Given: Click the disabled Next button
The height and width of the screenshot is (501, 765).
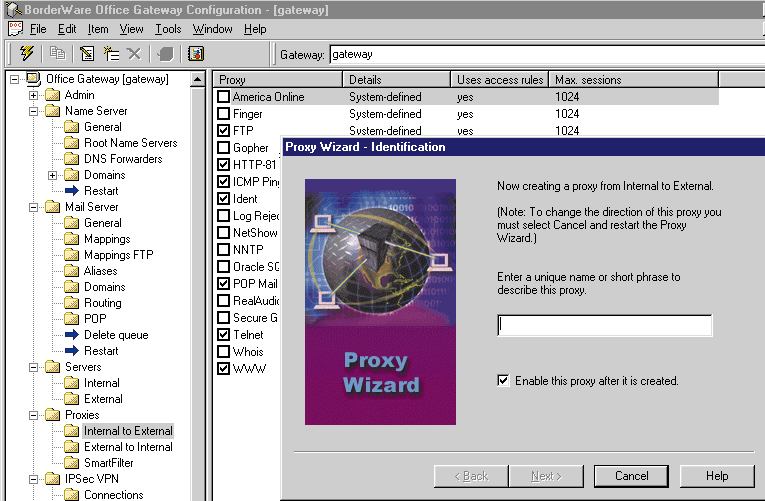Looking at the screenshot, I should (x=546, y=476).
